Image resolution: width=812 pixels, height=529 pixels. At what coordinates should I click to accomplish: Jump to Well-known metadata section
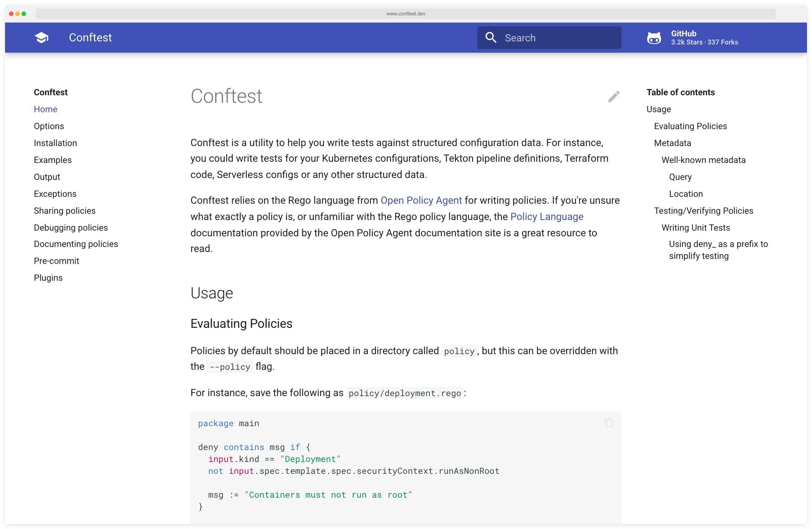(704, 160)
